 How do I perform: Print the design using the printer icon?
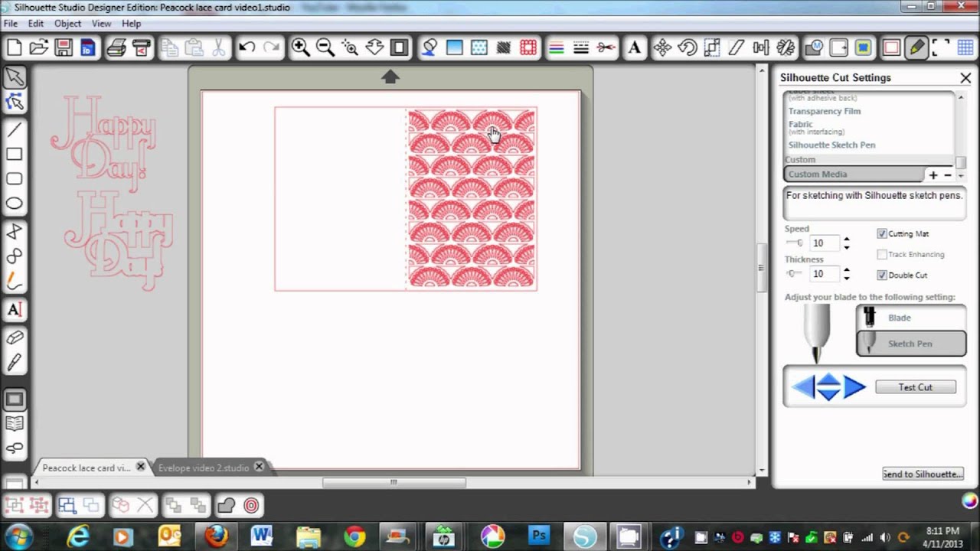[116, 47]
